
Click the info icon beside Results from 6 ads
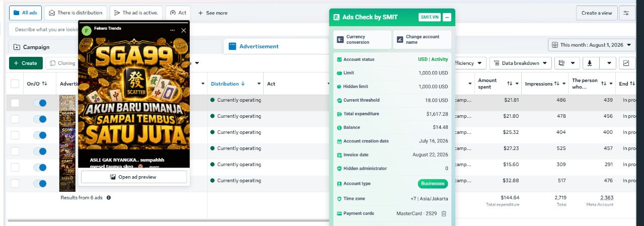coord(109,198)
